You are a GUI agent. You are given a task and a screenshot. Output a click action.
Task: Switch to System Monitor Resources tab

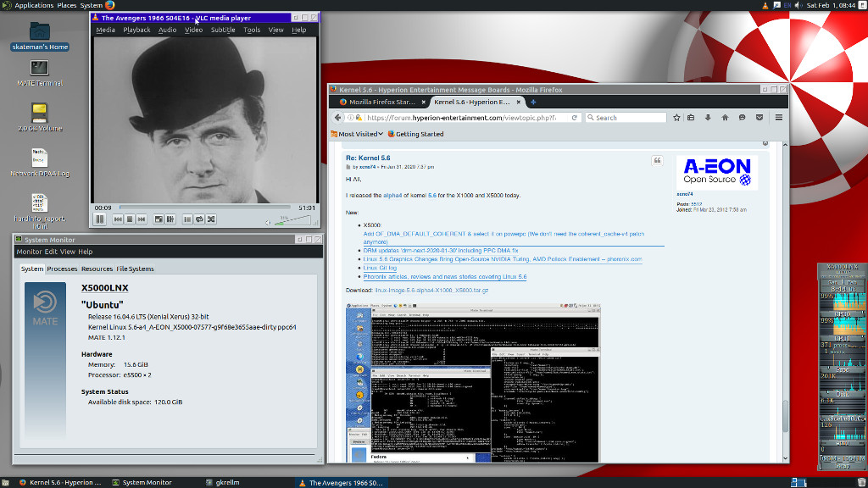97,269
